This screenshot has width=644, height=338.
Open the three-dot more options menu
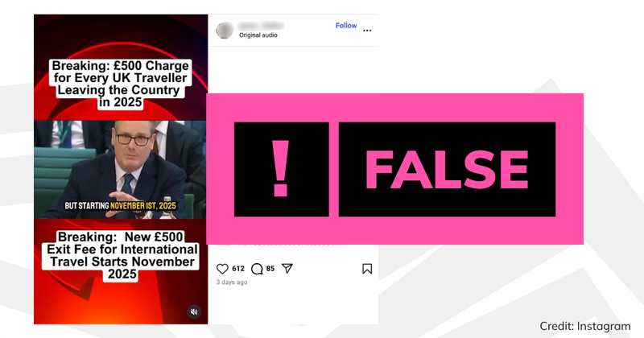pos(367,31)
